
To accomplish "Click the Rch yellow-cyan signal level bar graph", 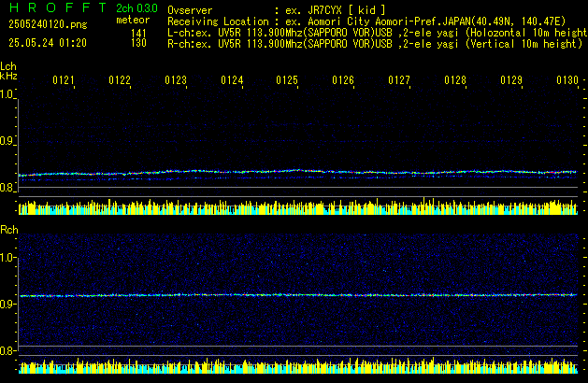I will click(x=298, y=366).
